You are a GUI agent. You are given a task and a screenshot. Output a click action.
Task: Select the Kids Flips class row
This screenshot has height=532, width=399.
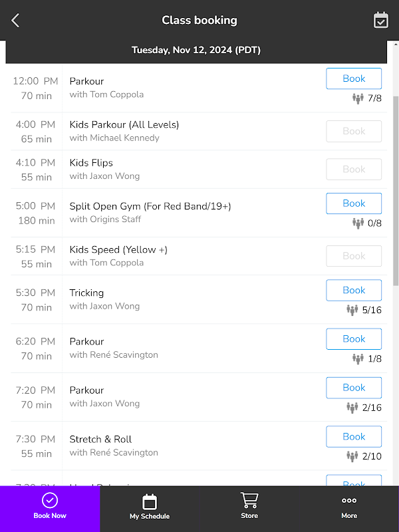coord(199,170)
